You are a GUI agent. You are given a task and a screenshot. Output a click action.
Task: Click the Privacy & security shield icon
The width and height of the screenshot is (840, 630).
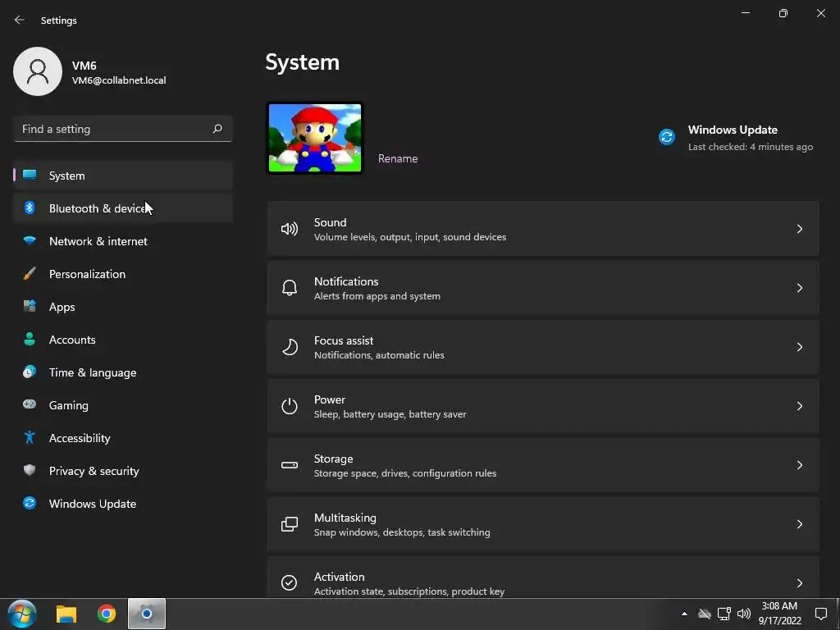pyautogui.click(x=30, y=470)
